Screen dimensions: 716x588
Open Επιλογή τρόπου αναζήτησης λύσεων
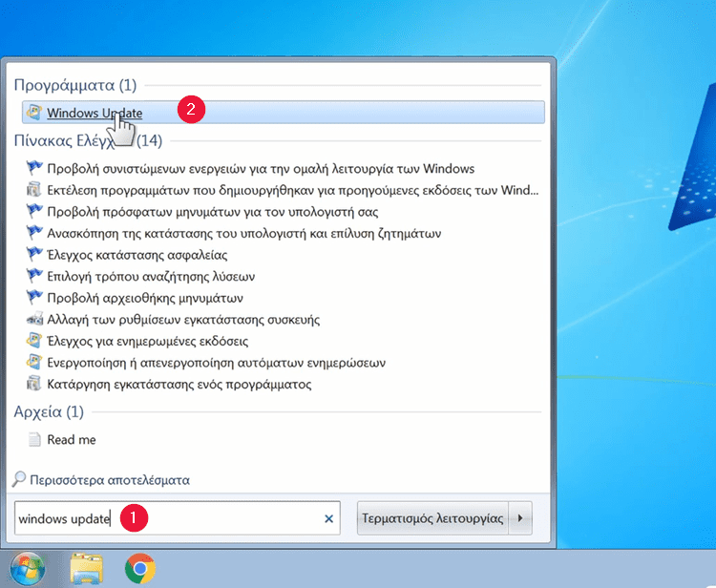click(151, 276)
